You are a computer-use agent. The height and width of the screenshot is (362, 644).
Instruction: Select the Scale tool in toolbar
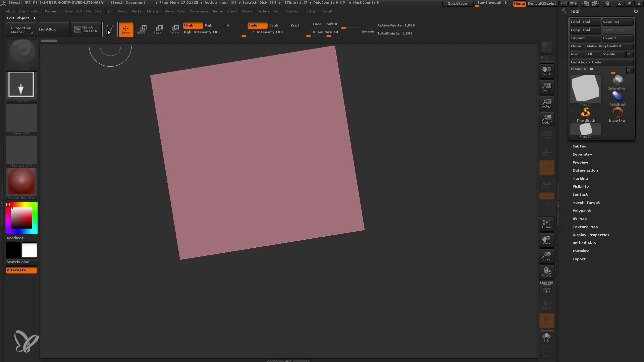(x=158, y=29)
